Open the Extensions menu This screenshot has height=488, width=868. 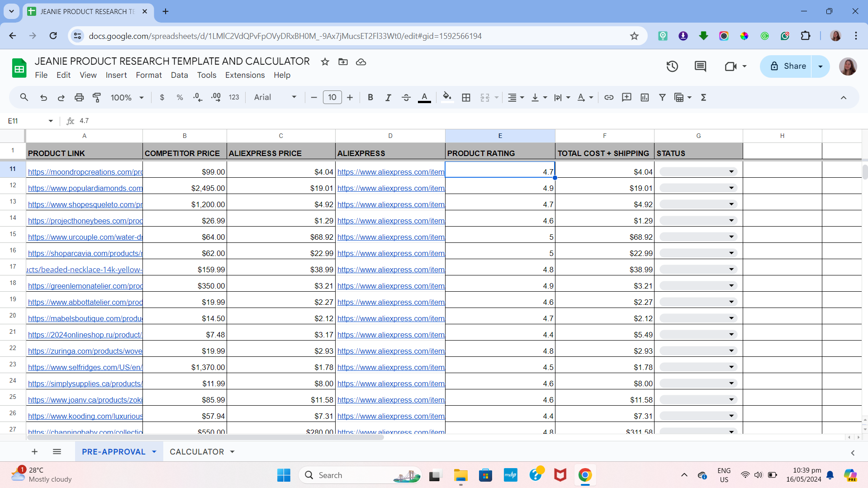click(x=245, y=75)
